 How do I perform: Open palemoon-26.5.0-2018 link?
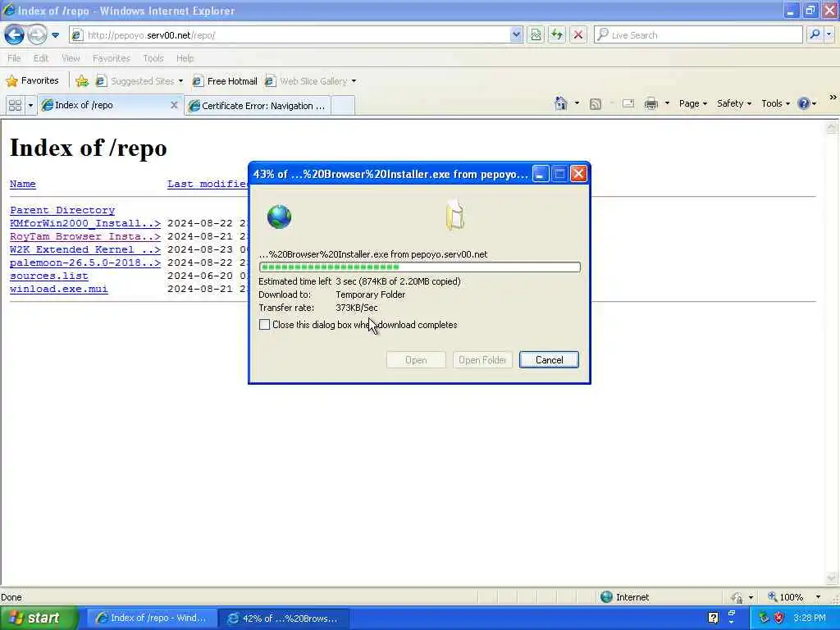[x=85, y=262]
